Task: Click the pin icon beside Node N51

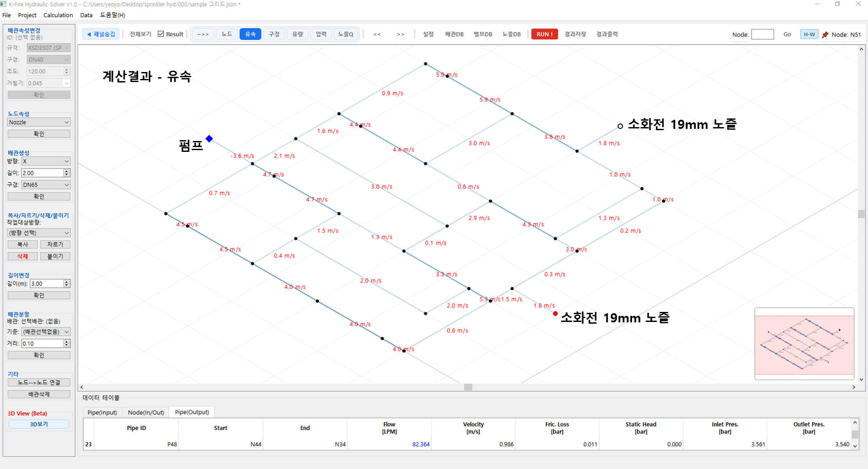Action: coord(825,35)
